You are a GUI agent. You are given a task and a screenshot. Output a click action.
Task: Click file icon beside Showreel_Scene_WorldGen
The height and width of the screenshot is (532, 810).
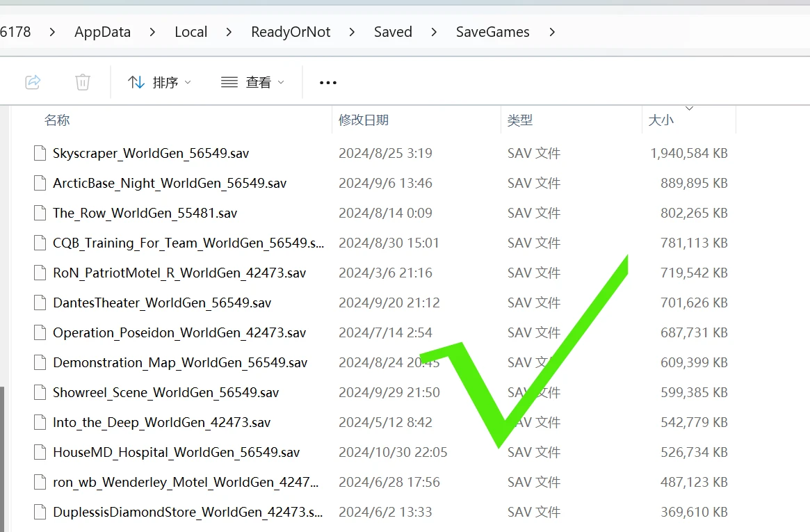(40, 392)
